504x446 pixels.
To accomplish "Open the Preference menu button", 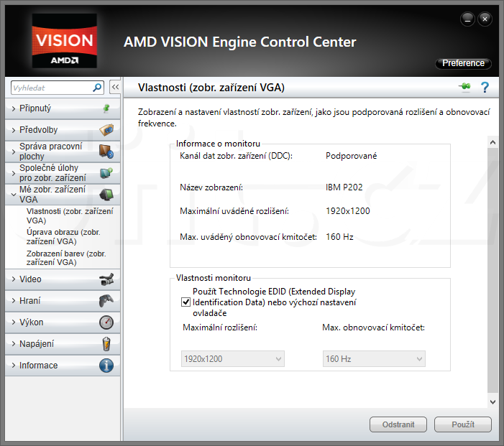I will tap(463, 63).
